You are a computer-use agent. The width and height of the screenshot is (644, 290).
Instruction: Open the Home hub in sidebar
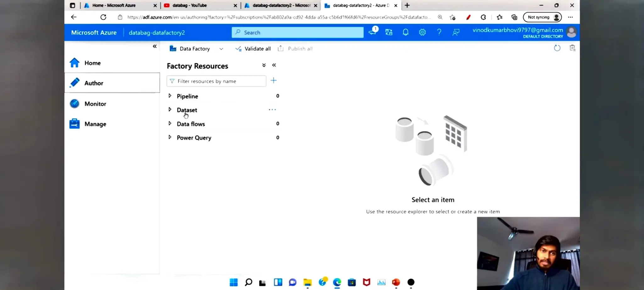[x=112, y=63]
